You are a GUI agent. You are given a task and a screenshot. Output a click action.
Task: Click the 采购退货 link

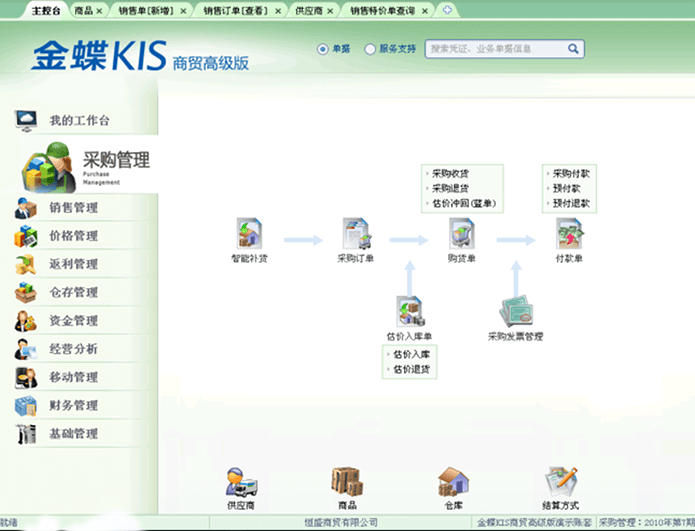coord(450,188)
